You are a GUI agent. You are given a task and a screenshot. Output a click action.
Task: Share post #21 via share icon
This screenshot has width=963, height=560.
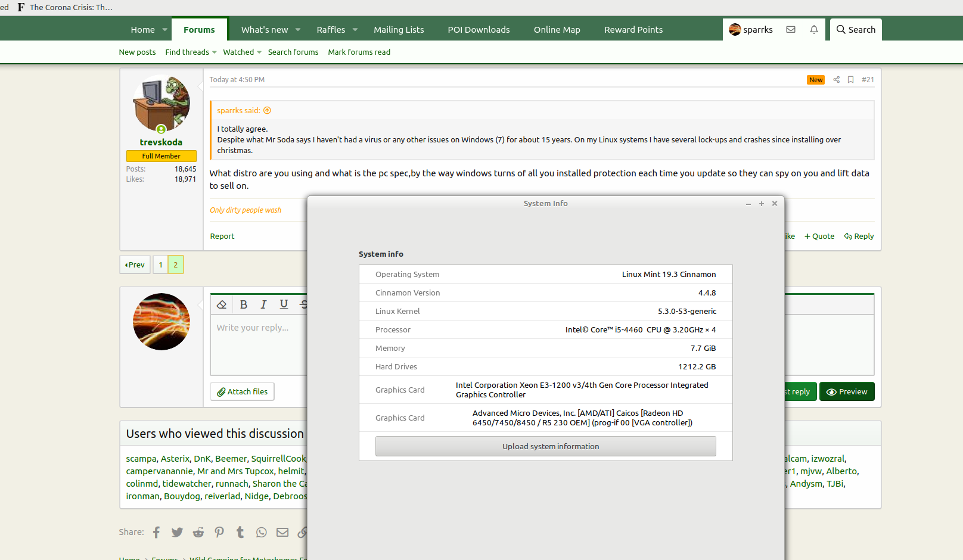(x=836, y=80)
